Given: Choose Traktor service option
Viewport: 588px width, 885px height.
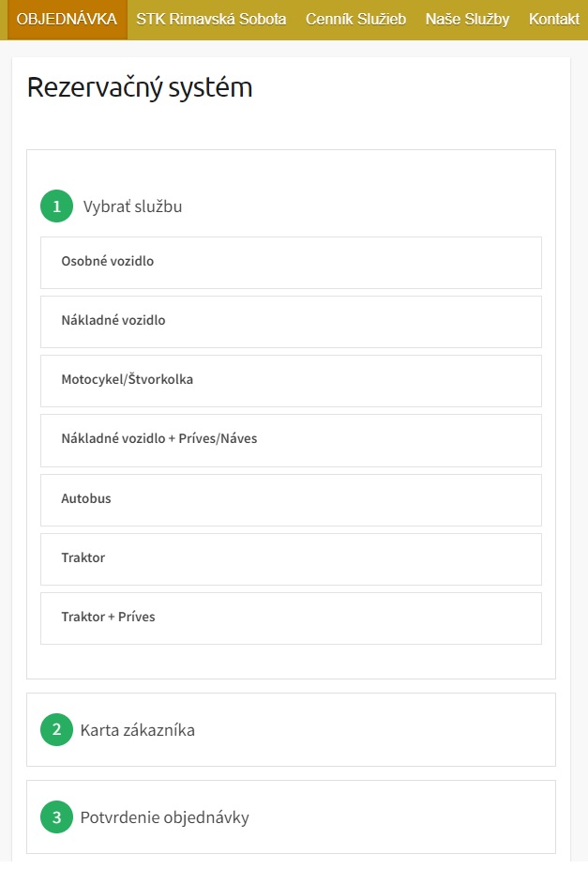Looking at the screenshot, I should click(x=291, y=558).
